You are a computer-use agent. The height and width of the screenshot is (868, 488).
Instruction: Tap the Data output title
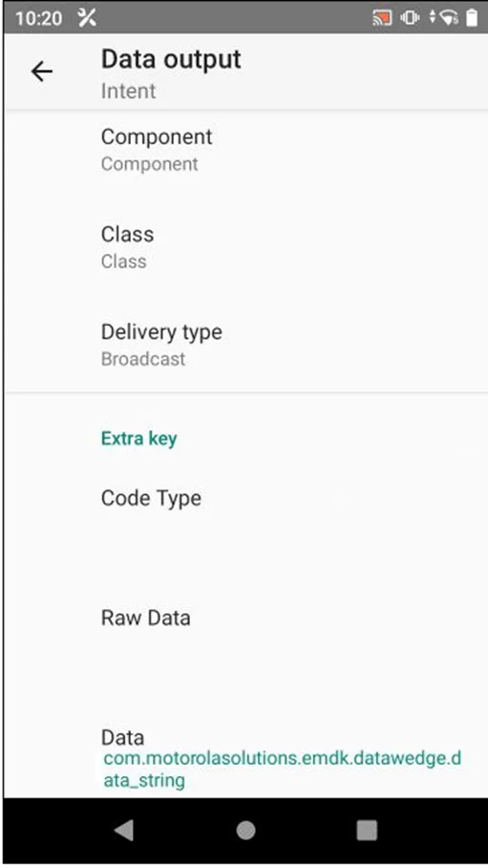tap(171, 59)
